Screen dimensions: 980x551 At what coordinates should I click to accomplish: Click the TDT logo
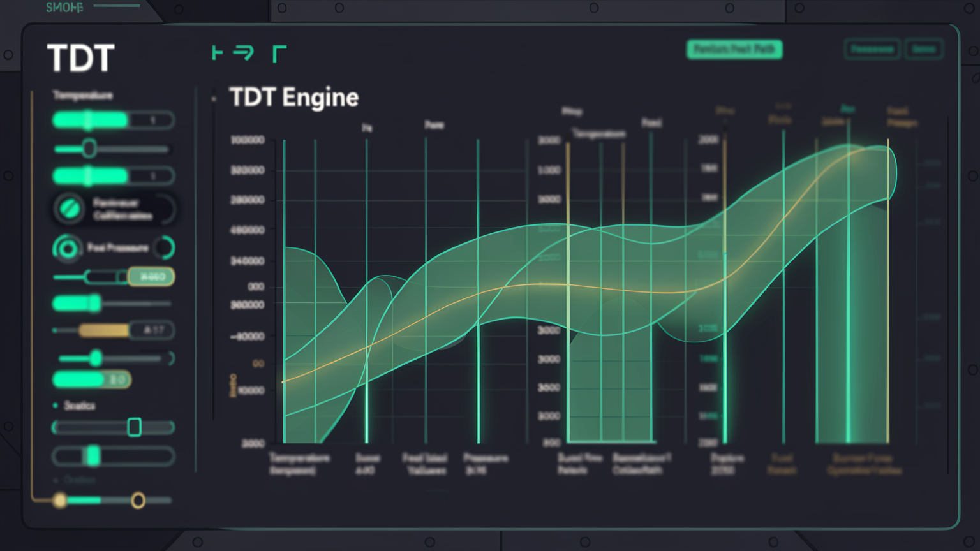point(81,59)
